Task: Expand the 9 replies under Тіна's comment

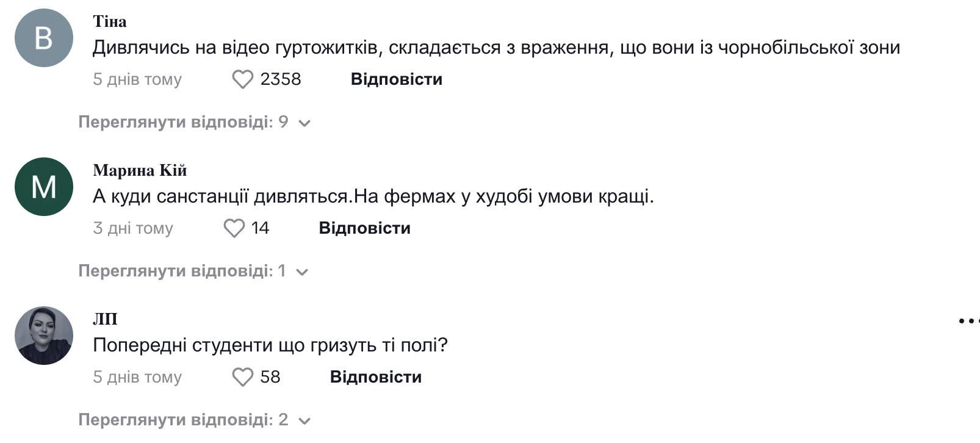Action: pyautogui.click(x=194, y=122)
